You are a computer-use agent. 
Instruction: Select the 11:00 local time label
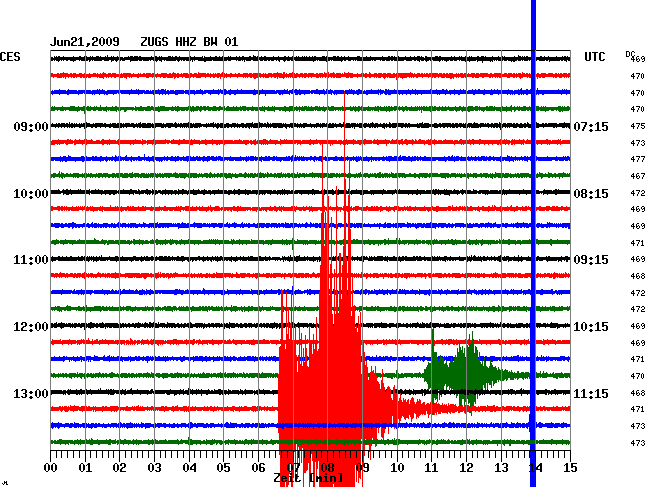tap(31, 260)
